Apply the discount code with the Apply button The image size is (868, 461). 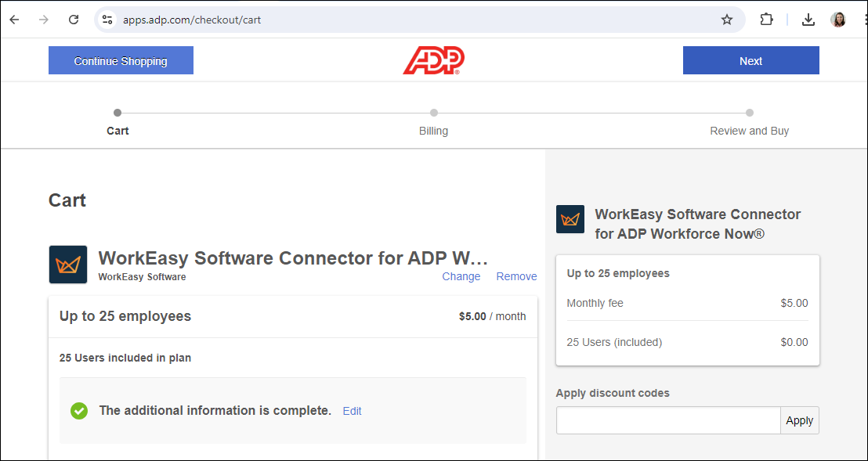tap(799, 420)
